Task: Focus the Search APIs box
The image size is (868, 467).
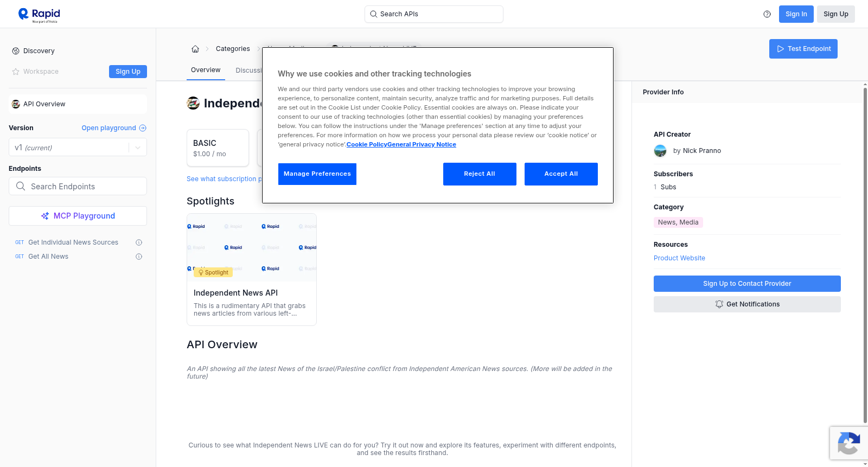Action: (434, 14)
